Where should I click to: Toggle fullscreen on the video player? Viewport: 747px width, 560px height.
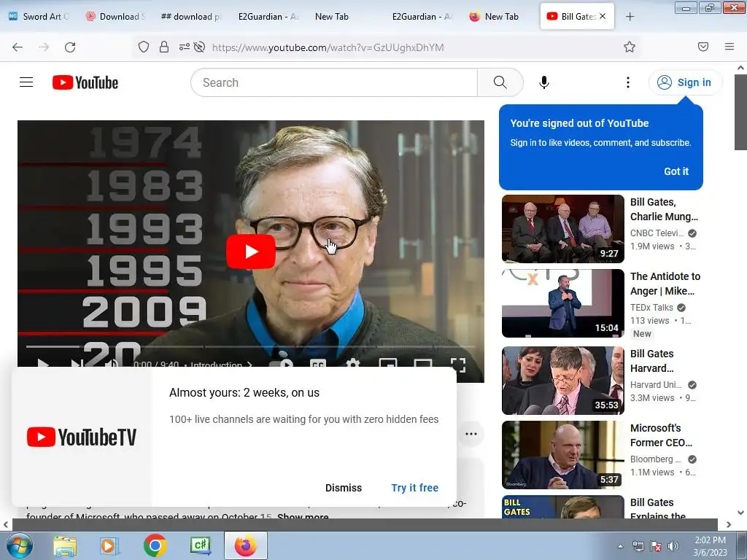point(458,365)
